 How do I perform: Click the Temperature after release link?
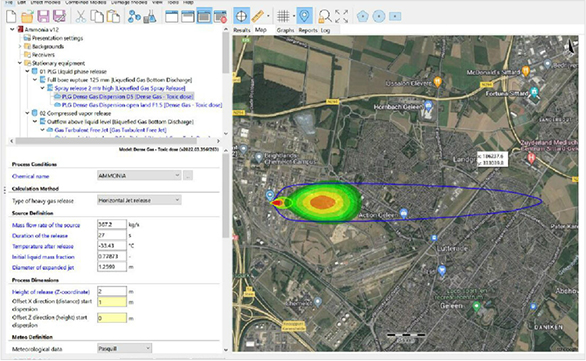(43, 246)
